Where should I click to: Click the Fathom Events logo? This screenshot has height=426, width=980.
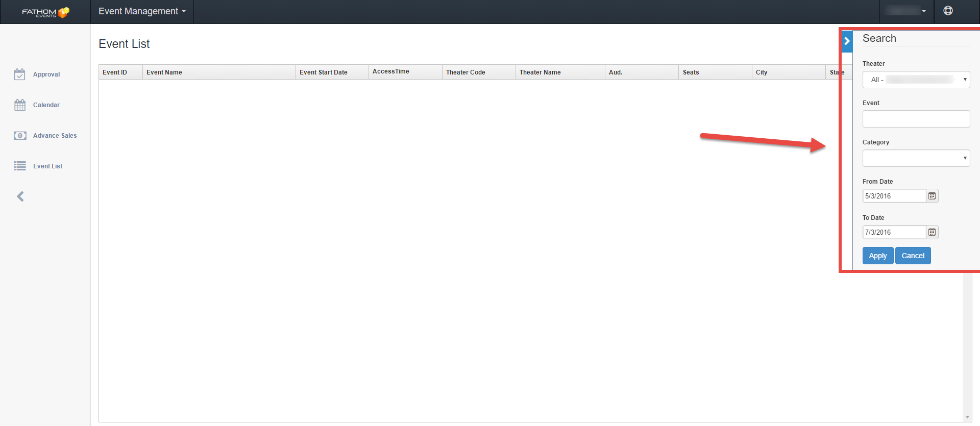click(x=45, y=12)
